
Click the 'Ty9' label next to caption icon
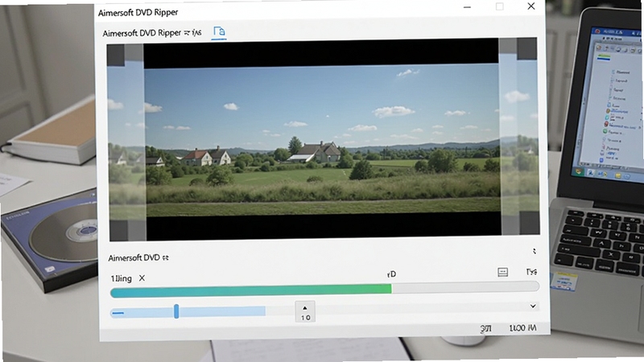click(531, 272)
